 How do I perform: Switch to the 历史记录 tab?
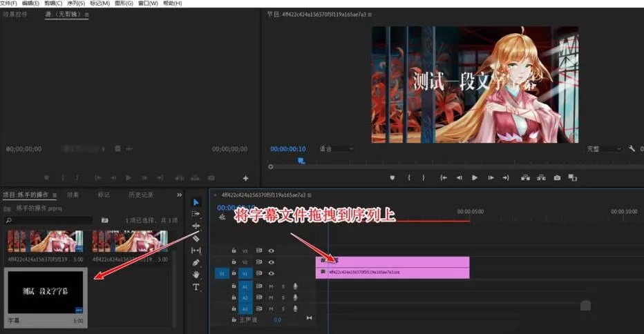(141, 195)
